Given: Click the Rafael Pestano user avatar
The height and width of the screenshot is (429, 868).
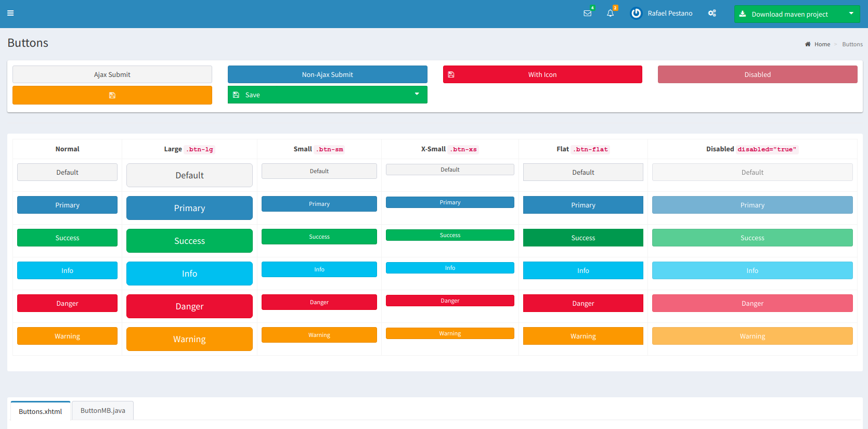Looking at the screenshot, I should (x=636, y=14).
